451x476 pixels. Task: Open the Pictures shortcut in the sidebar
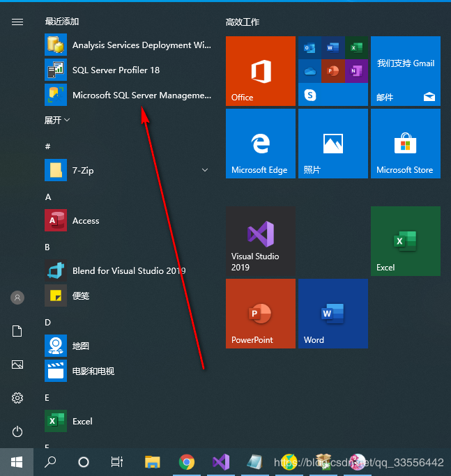click(x=17, y=364)
